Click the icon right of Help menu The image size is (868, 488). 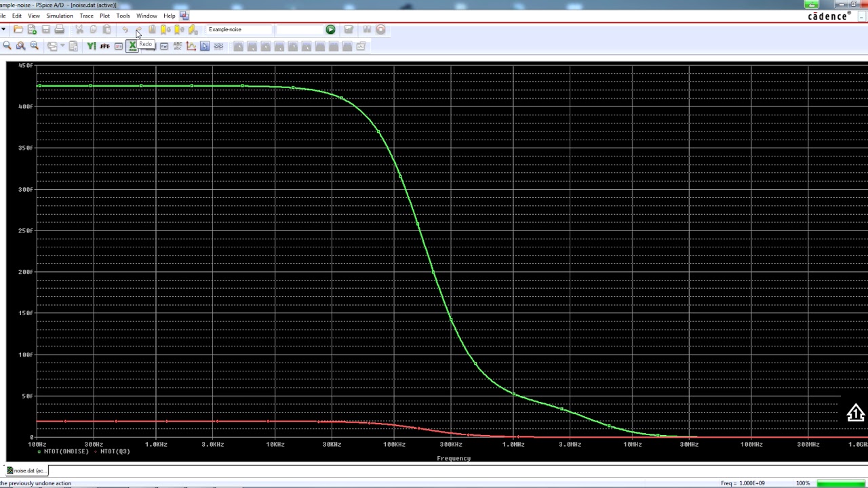(184, 16)
